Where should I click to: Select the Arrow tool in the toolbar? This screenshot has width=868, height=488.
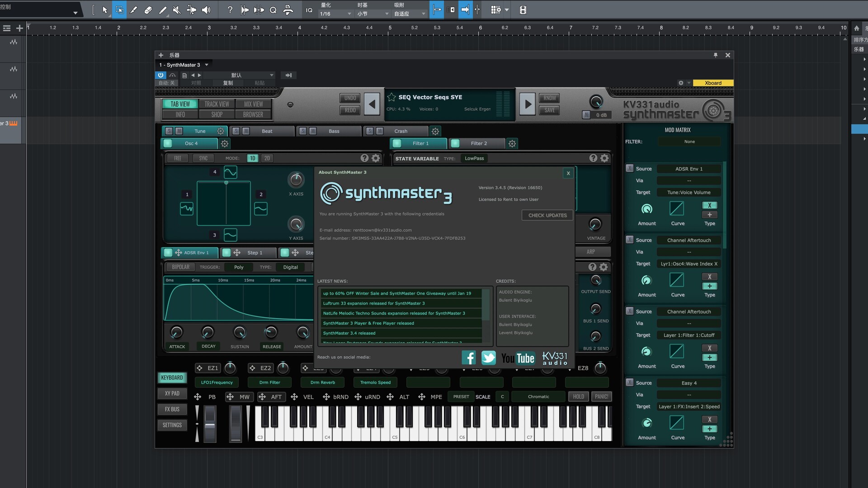point(105,9)
